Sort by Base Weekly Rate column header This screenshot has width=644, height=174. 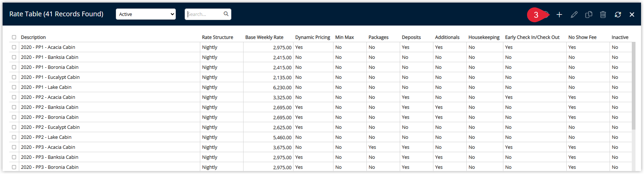point(264,37)
